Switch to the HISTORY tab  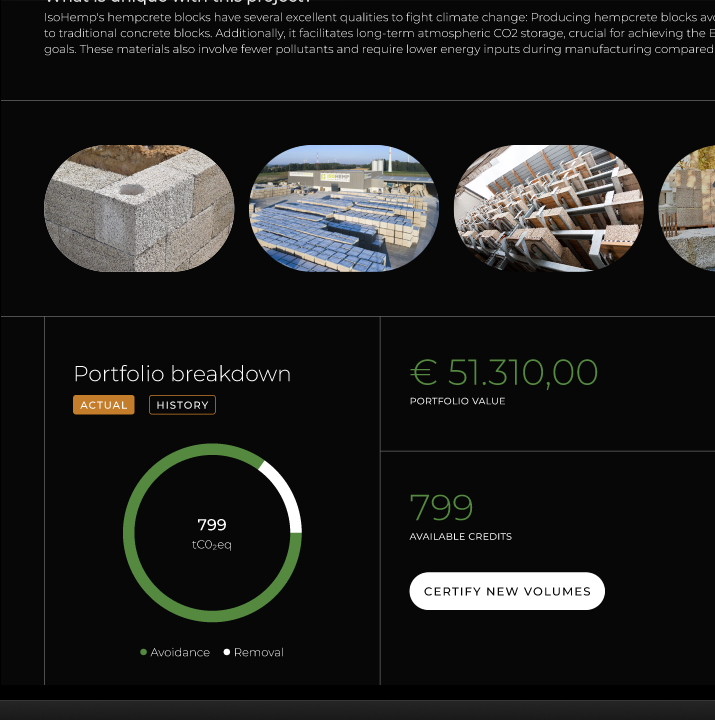[182, 405]
